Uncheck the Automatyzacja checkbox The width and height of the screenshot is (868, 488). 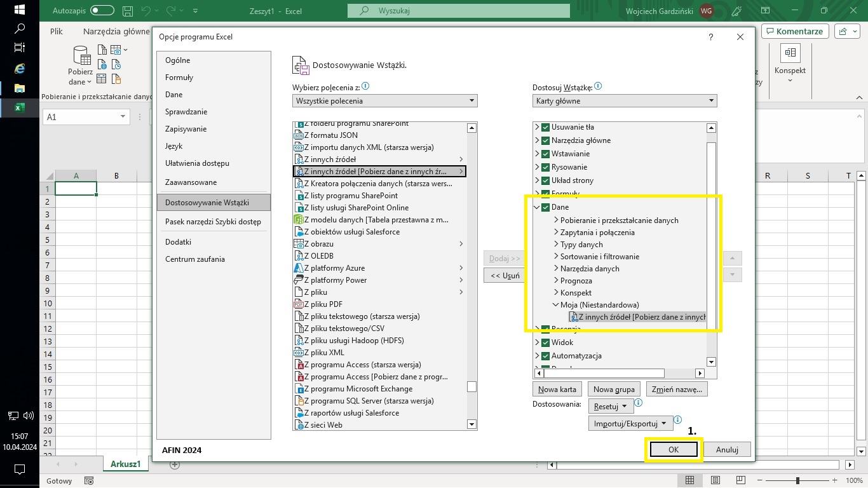point(545,355)
